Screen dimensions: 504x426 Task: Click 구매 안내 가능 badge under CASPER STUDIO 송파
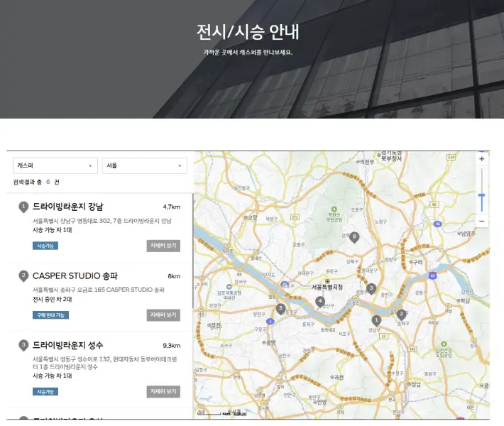coord(50,315)
